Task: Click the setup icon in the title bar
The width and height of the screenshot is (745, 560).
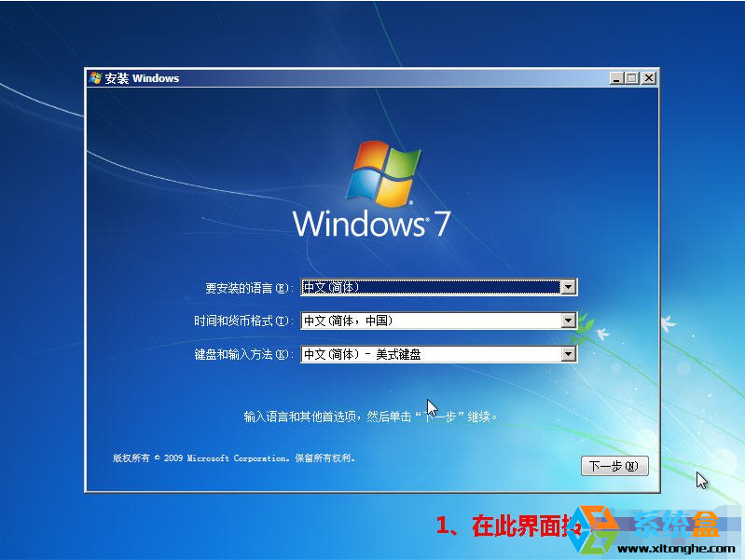Action: (95, 78)
